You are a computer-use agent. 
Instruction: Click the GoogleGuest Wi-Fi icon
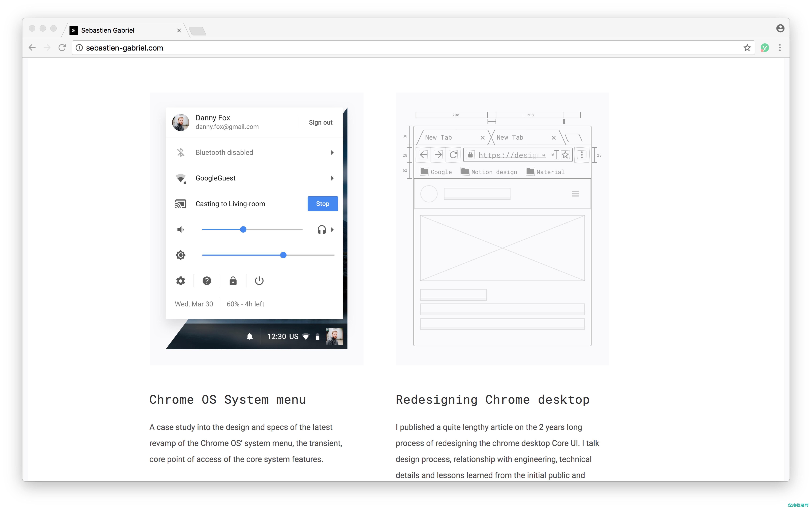coord(181,178)
